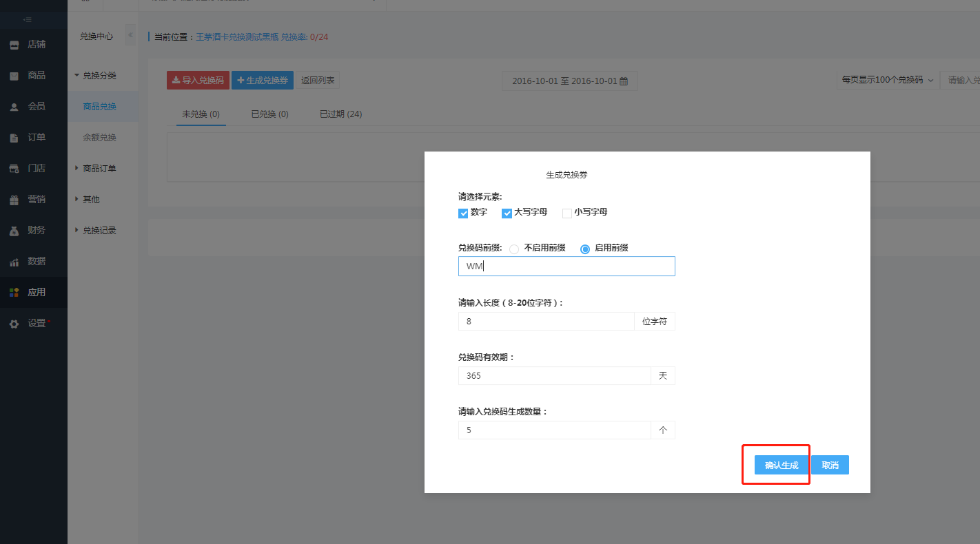
Task: Click the 365-day validity input field
Action: (554, 376)
